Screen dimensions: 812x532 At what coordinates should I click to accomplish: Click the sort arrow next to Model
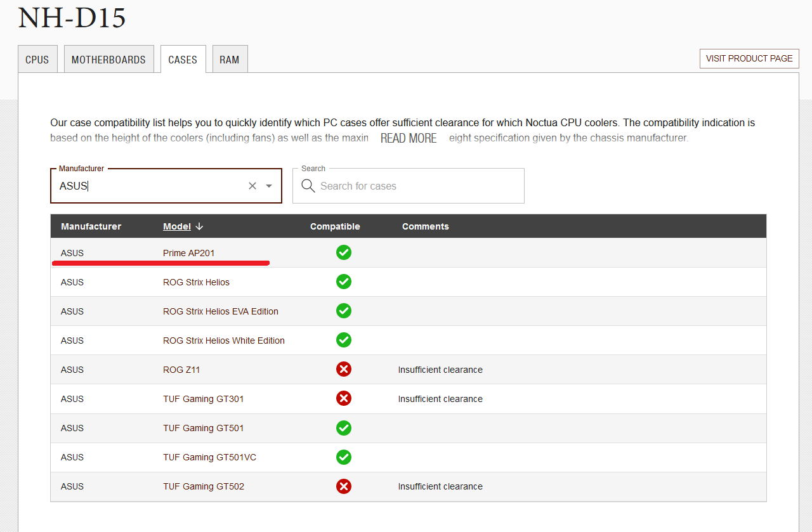pyautogui.click(x=199, y=226)
